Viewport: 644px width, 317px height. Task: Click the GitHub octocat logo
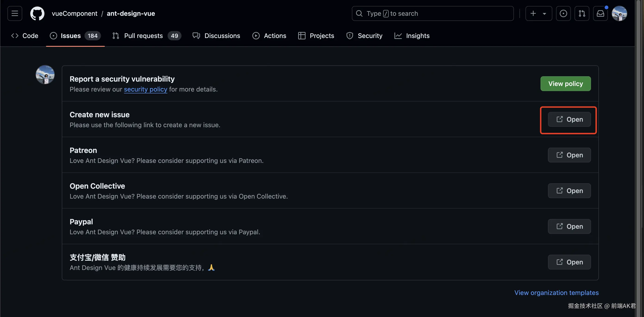click(x=37, y=13)
